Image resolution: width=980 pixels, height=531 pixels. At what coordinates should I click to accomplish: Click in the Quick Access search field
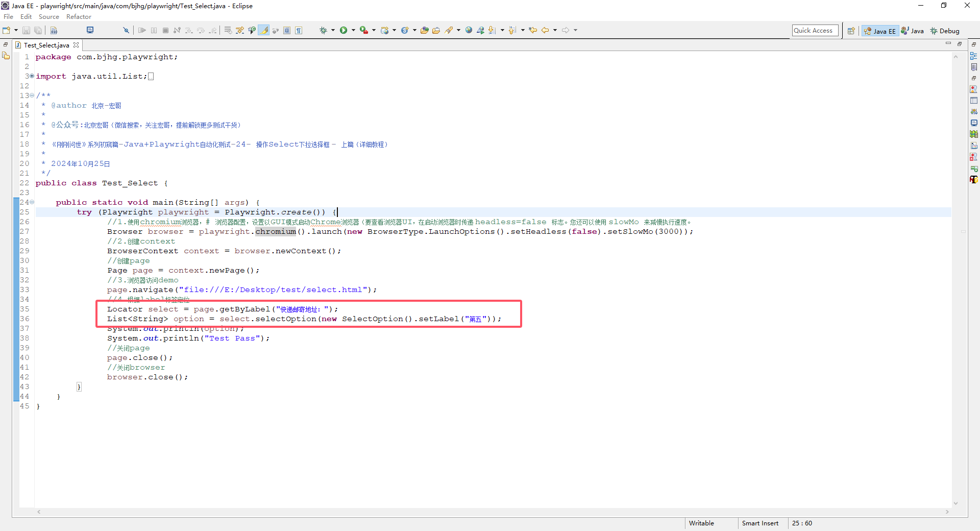point(815,31)
